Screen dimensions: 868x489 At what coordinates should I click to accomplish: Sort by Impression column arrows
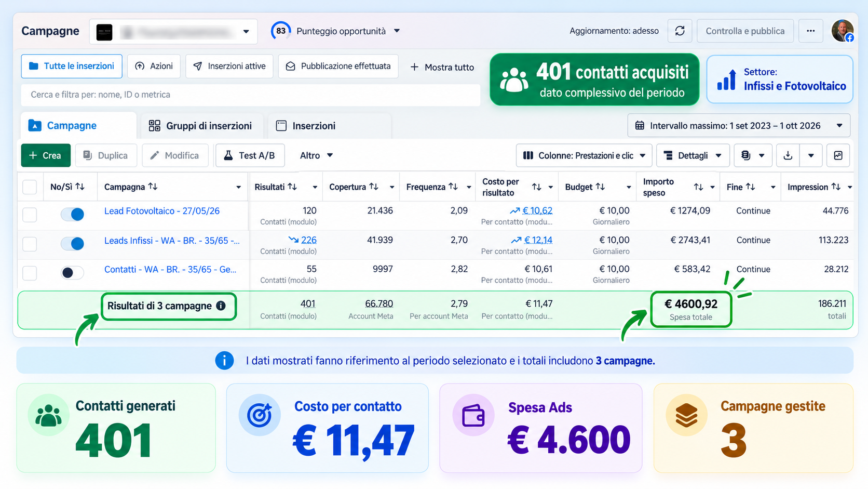pyautogui.click(x=836, y=187)
